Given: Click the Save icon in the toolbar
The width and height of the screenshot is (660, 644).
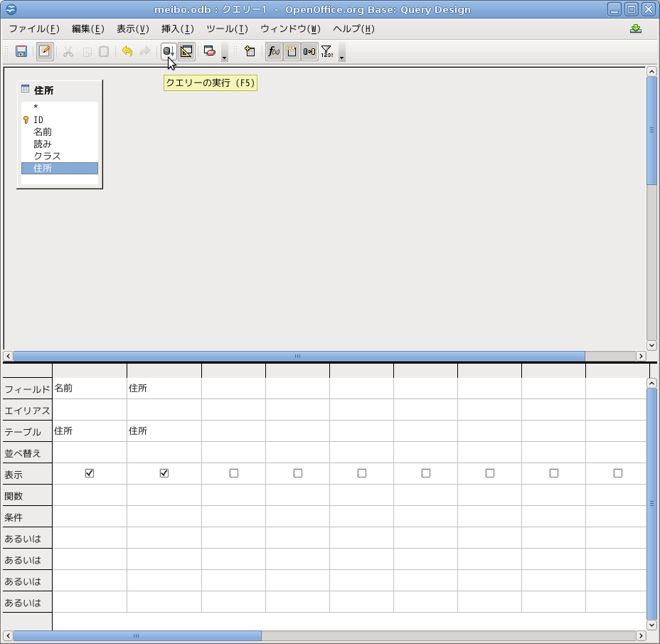Looking at the screenshot, I should coord(21,51).
